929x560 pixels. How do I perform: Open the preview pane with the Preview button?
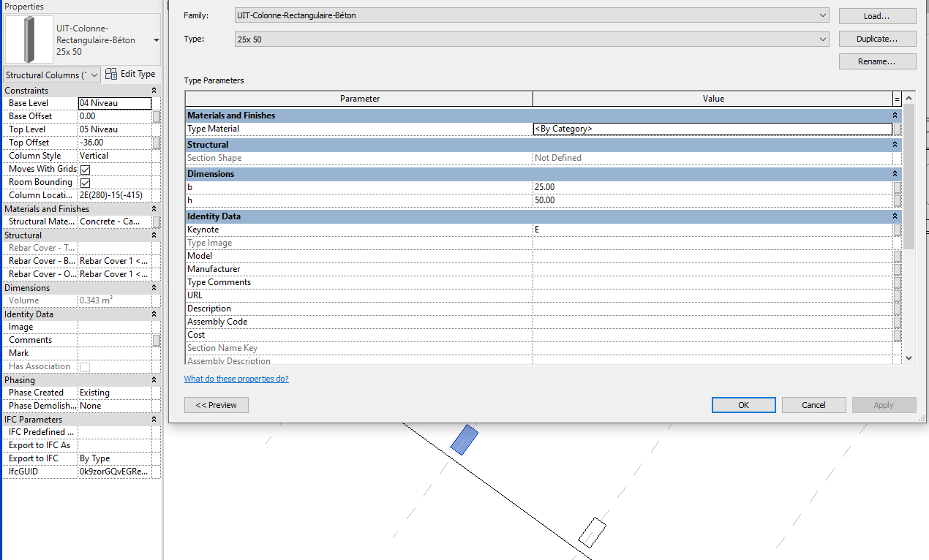click(x=216, y=404)
